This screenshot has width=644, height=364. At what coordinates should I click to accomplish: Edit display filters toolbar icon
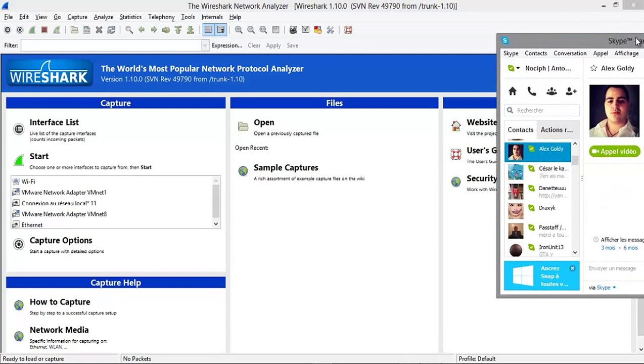pos(305,30)
